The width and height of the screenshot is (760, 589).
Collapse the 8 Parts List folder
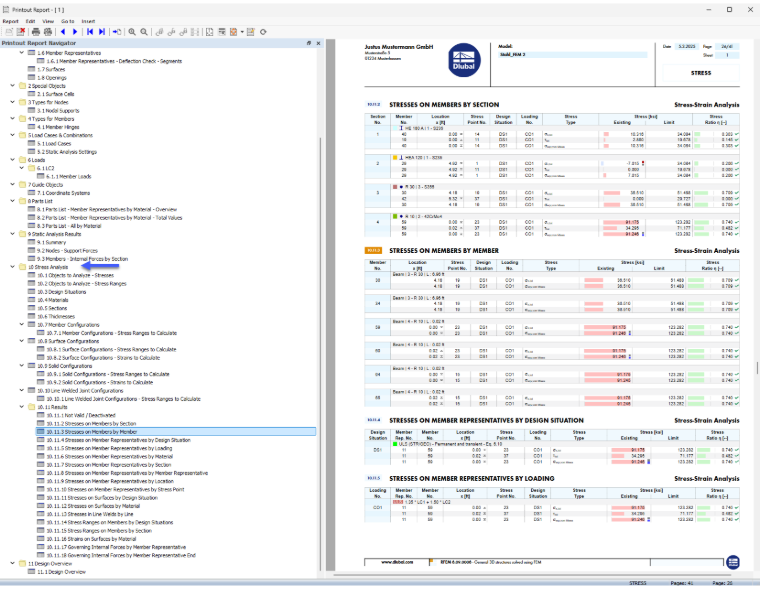(13, 201)
